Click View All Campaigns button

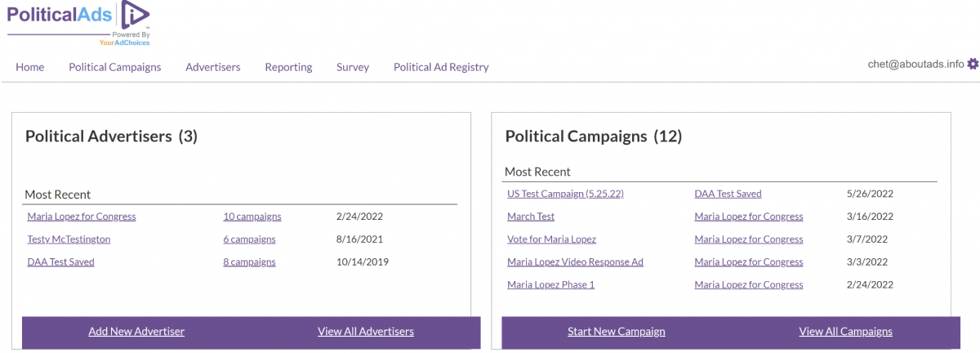pos(845,332)
